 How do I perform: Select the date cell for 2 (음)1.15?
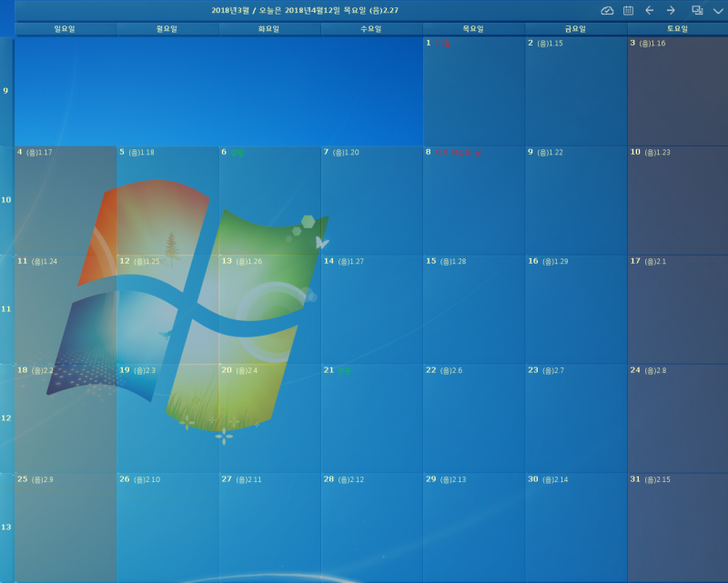click(x=576, y=92)
